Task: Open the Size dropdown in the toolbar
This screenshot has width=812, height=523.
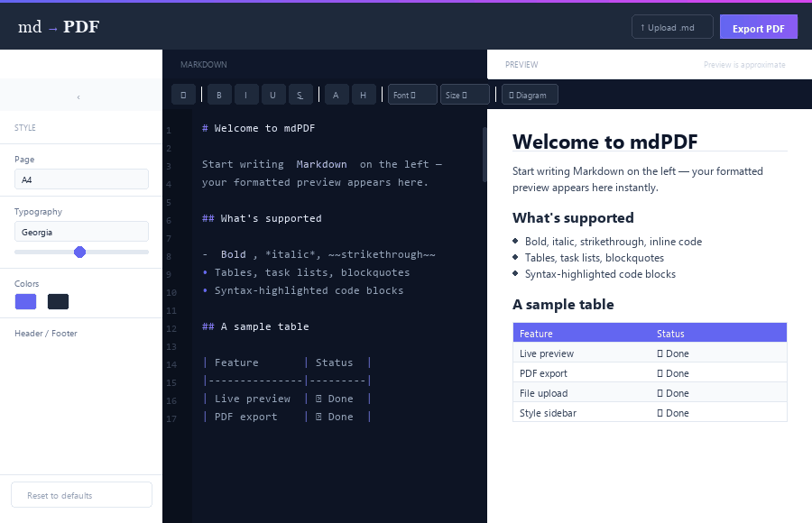Action: [464, 94]
